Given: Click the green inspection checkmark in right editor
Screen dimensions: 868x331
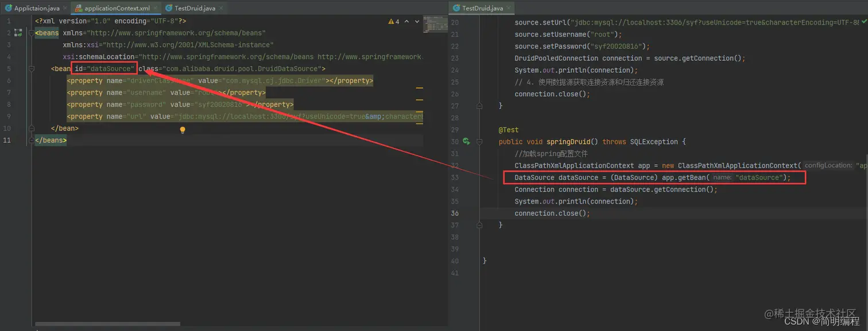Looking at the screenshot, I should coord(865,21).
